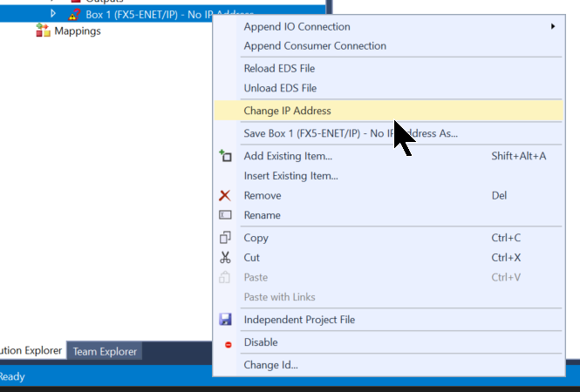Click the Mappings icon in tree
The width and height of the screenshot is (580, 392).
tap(43, 31)
